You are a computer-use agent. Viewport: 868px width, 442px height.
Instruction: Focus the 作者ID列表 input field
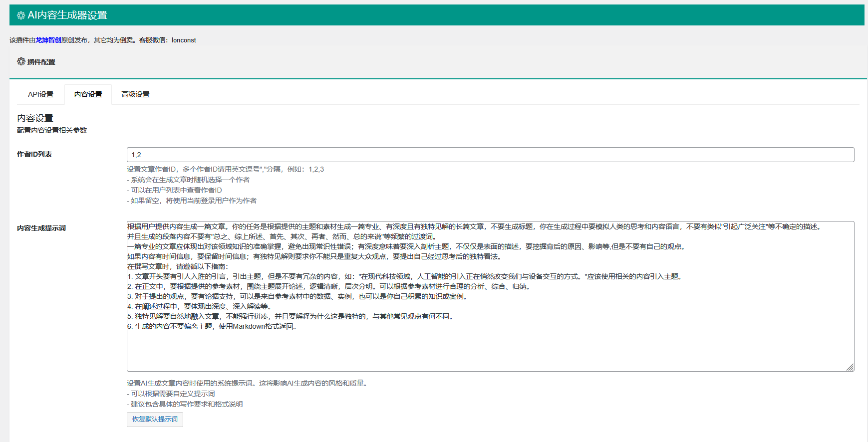point(490,155)
